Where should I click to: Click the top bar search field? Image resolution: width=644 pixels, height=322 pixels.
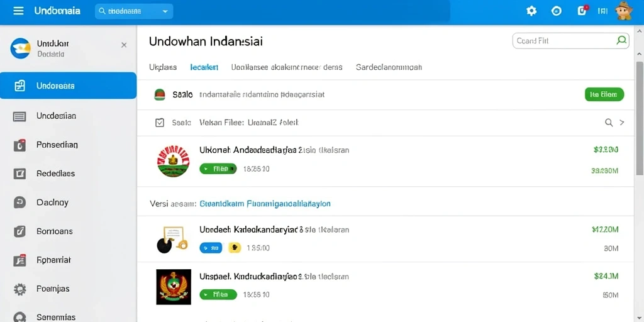(x=134, y=11)
